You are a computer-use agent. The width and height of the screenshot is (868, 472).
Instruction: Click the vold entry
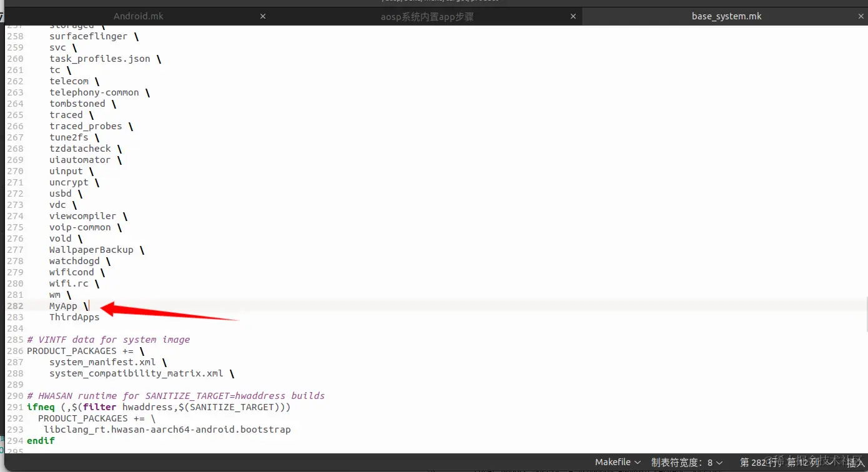(x=61, y=238)
